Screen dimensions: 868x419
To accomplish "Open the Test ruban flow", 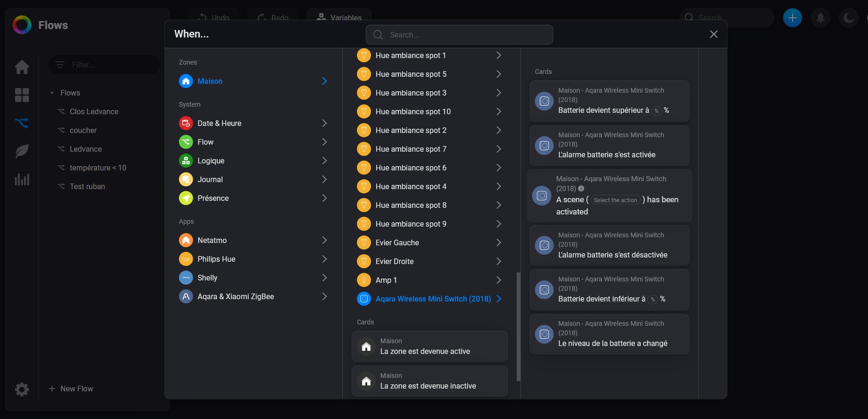I will tap(87, 186).
